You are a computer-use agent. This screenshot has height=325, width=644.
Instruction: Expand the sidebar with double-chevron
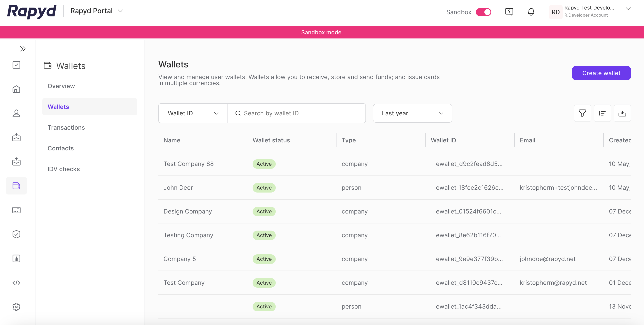click(23, 49)
